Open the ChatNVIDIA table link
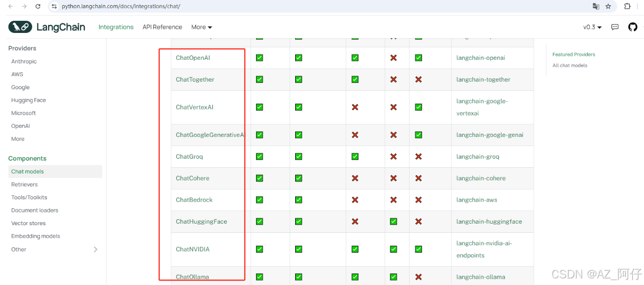 192,250
